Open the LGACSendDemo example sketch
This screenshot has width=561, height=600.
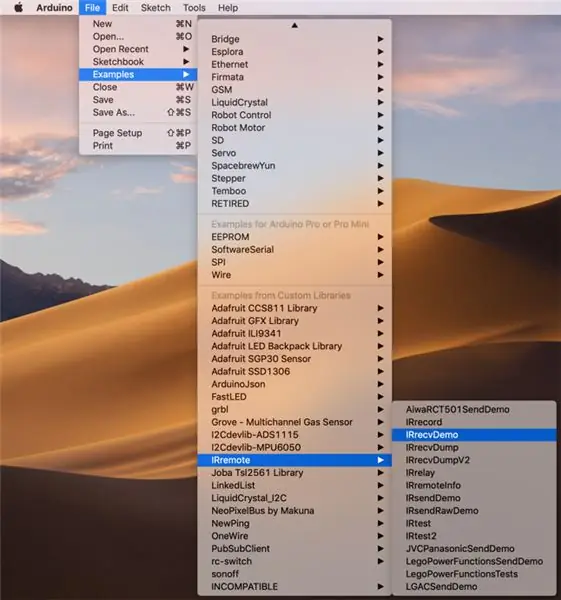pyautogui.click(x=474, y=586)
